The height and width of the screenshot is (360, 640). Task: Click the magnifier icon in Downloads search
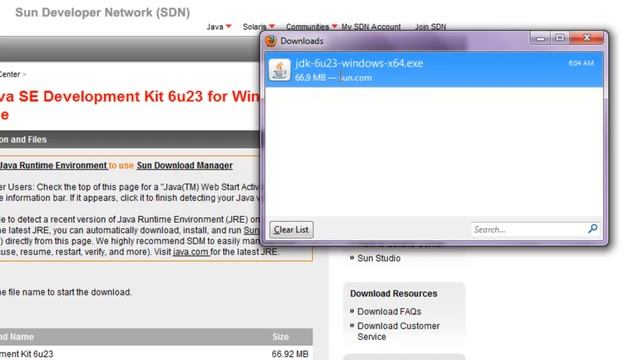tap(593, 229)
